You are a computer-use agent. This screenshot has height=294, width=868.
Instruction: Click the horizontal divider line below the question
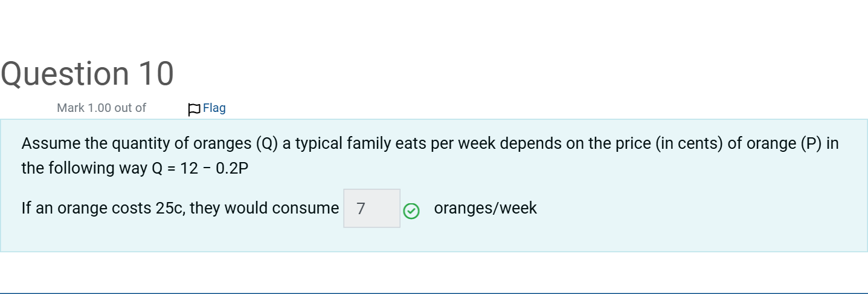[434, 293]
